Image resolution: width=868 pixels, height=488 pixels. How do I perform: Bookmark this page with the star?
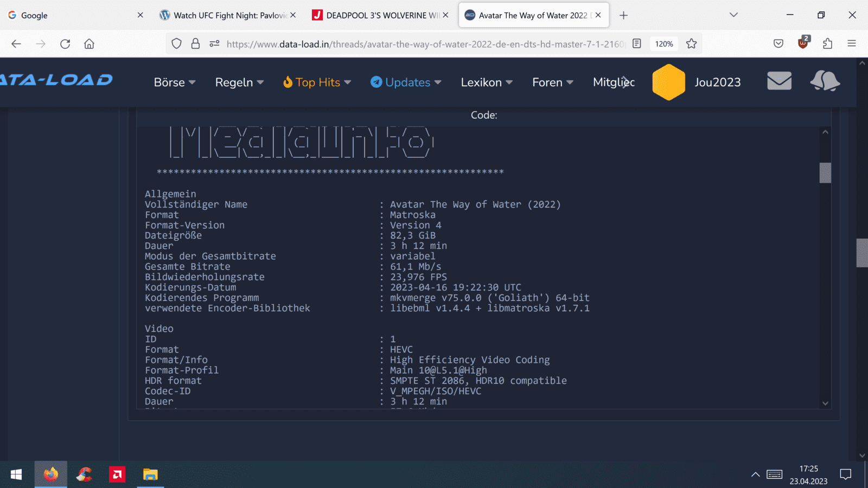pos(691,44)
